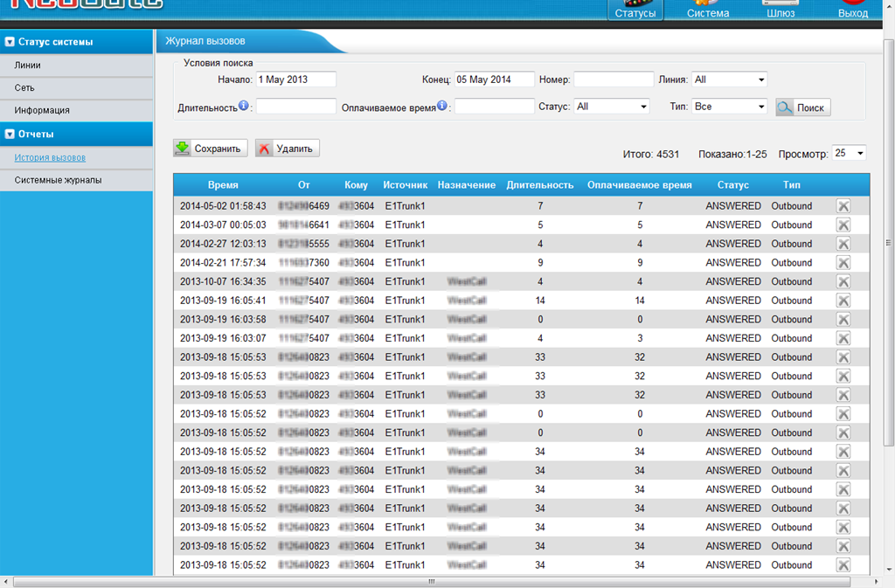Screen dimensions: 895x588
Task: Open the Статусы top tab
Action: tap(635, 10)
